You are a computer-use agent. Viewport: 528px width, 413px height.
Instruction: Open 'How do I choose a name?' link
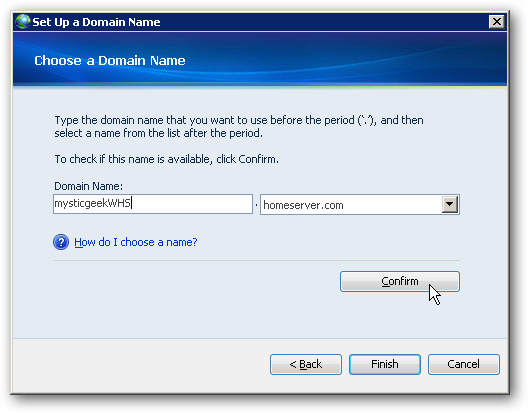(136, 242)
